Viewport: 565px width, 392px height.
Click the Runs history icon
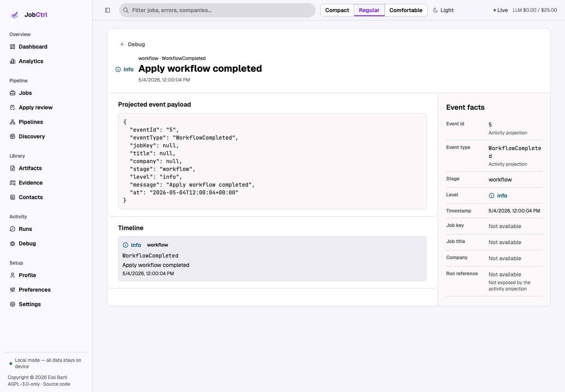13,229
